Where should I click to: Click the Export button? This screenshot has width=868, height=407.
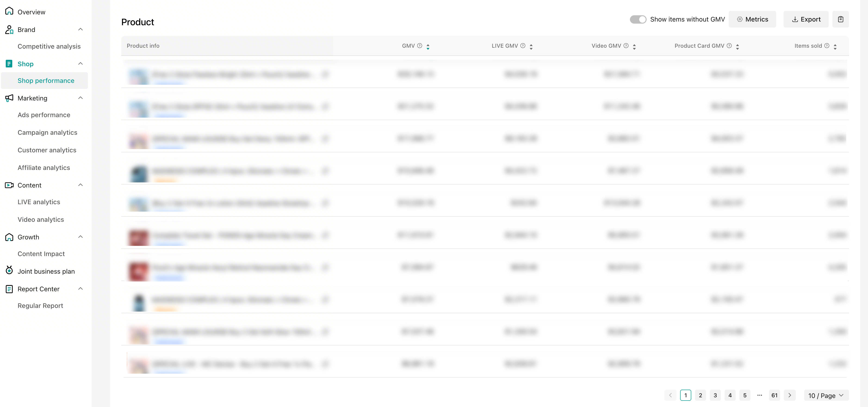(x=806, y=19)
